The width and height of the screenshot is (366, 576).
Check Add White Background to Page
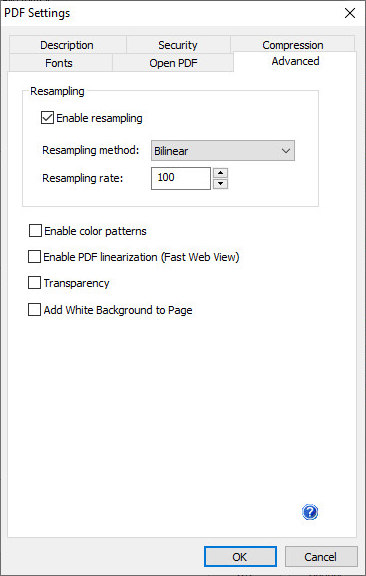coord(35,310)
